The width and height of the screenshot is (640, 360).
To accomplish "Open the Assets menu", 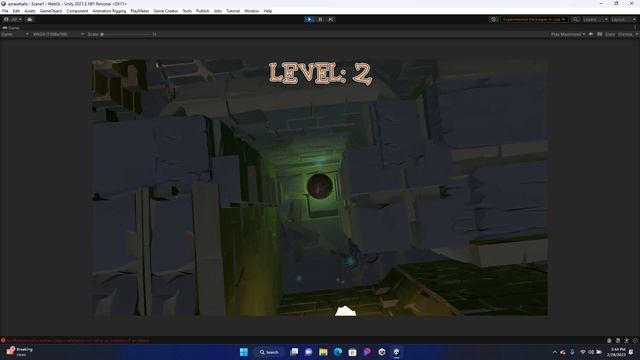I will [x=30, y=11].
